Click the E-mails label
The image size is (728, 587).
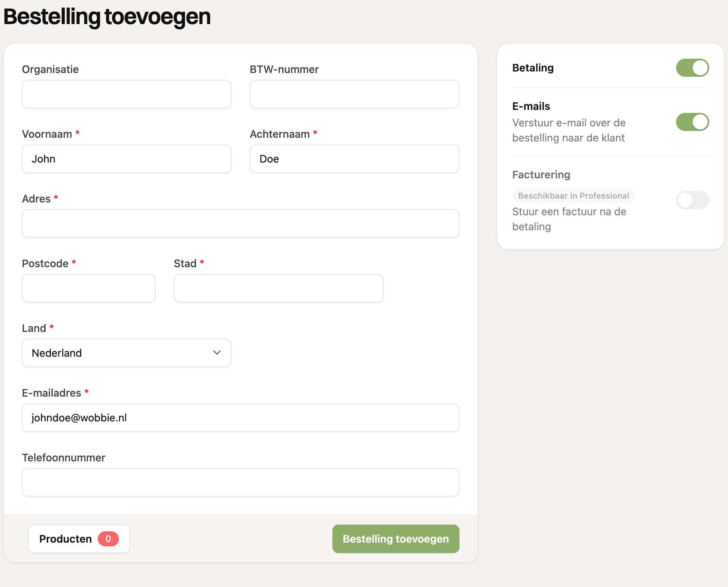point(531,106)
